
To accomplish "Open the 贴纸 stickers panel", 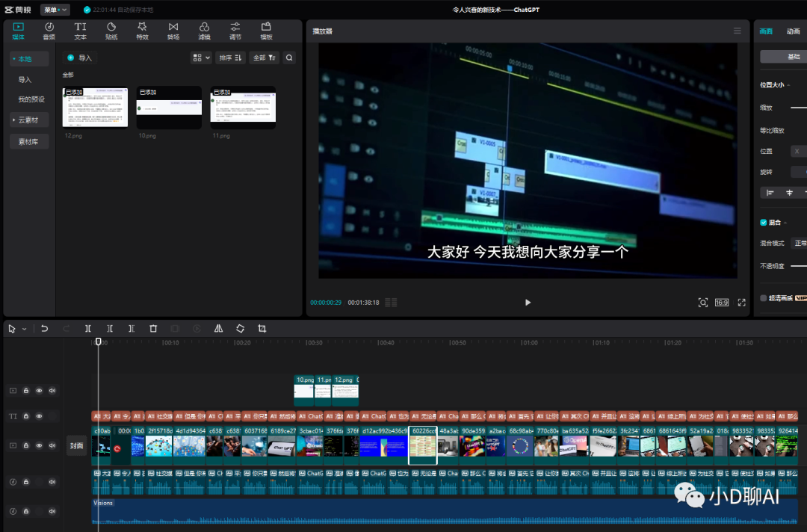I will coord(111,31).
